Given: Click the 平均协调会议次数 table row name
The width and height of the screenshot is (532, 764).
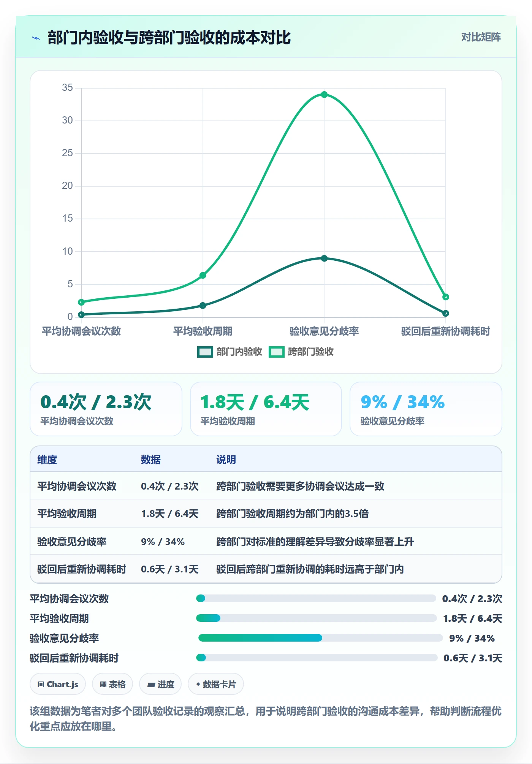Looking at the screenshot, I should (77, 486).
